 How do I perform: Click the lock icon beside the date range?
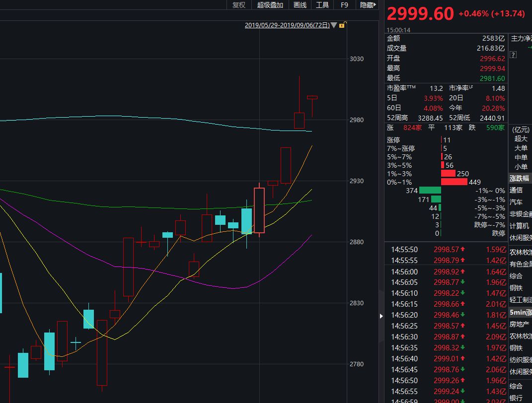(342, 25)
